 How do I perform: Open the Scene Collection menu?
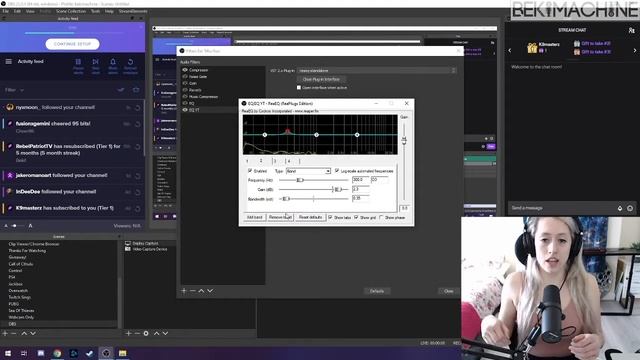71,11
